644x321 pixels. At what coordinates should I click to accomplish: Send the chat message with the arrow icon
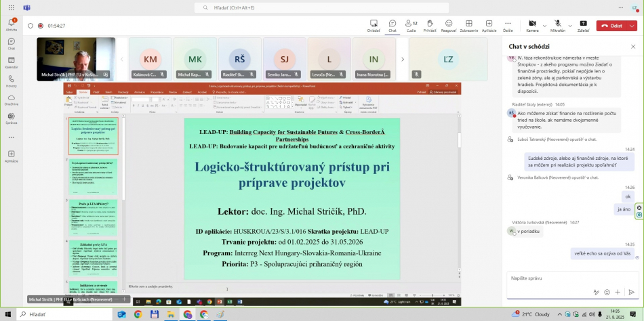point(631,292)
